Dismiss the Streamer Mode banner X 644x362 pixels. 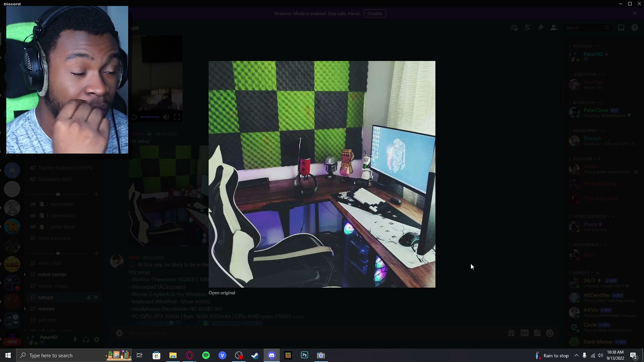[x=635, y=14]
